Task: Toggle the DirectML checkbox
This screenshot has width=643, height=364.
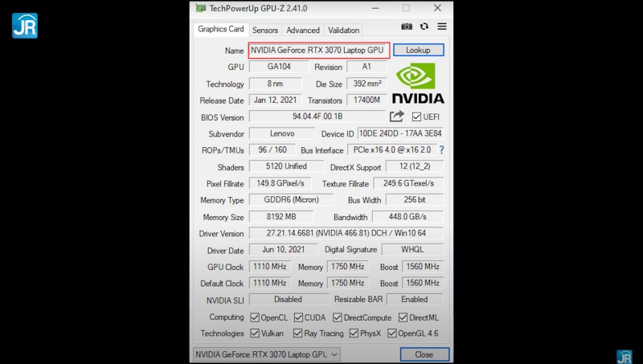Action: tap(403, 317)
